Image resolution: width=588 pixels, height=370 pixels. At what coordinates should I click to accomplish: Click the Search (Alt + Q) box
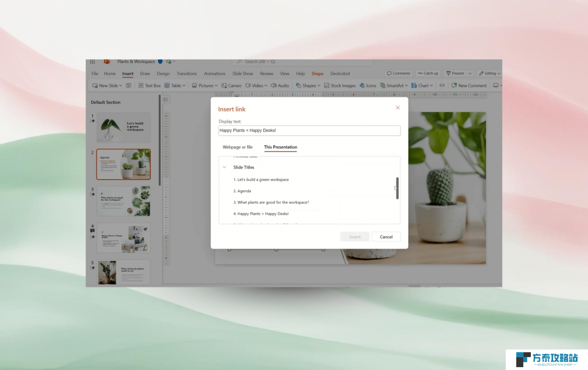coord(303,62)
